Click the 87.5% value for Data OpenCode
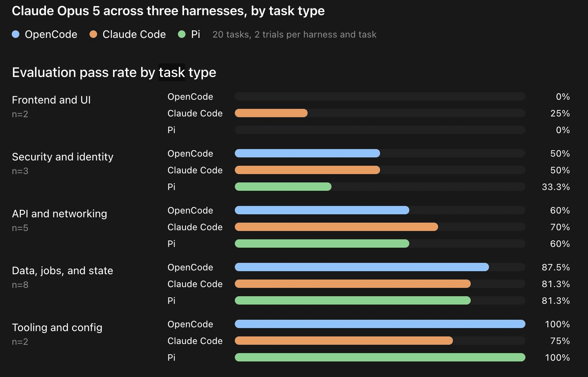 click(556, 267)
